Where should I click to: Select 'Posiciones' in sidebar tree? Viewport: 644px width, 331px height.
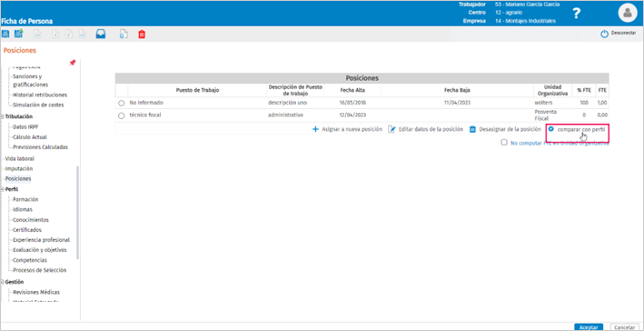pos(18,179)
